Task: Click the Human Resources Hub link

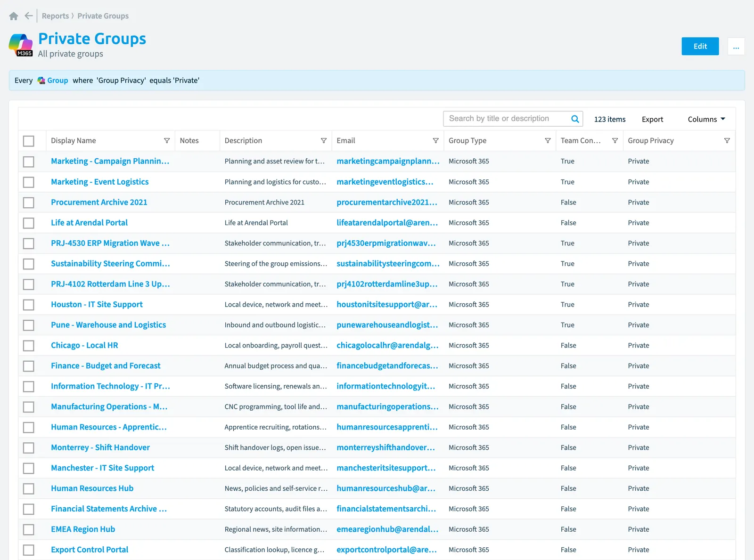Action: coord(92,488)
